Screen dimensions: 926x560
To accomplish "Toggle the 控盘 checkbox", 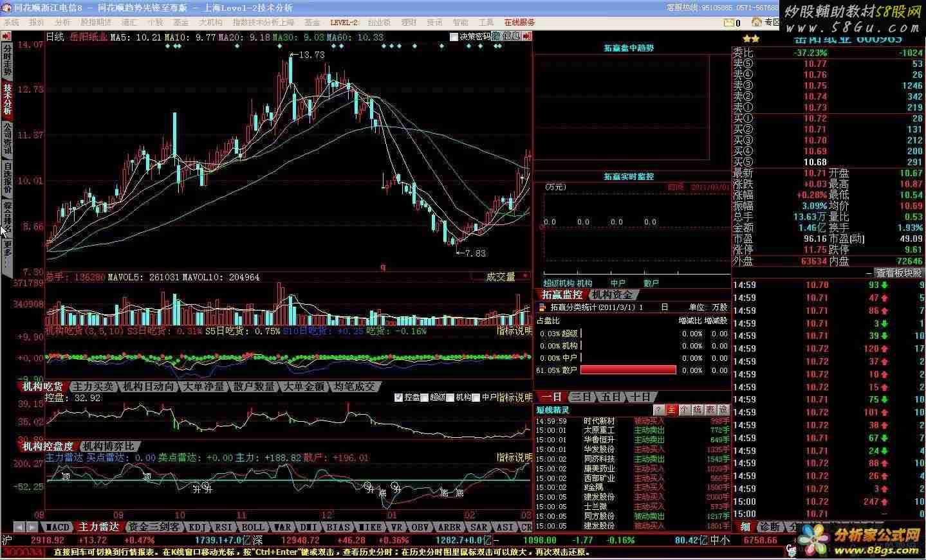I will 399,398.
